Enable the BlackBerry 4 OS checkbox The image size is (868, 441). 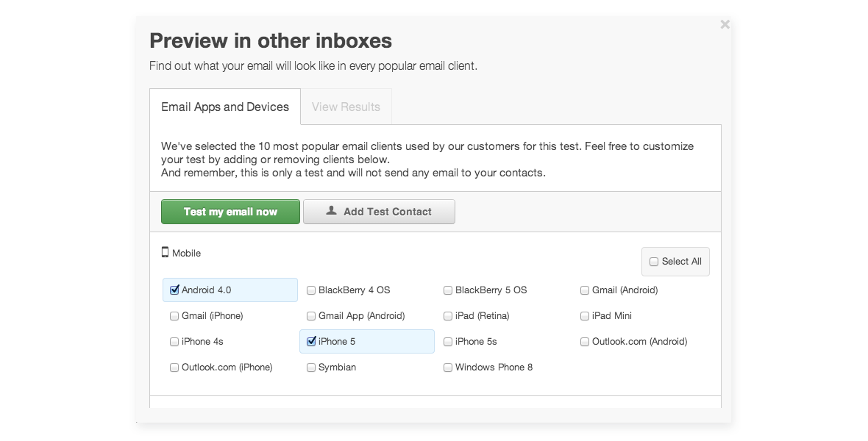click(x=311, y=290)
